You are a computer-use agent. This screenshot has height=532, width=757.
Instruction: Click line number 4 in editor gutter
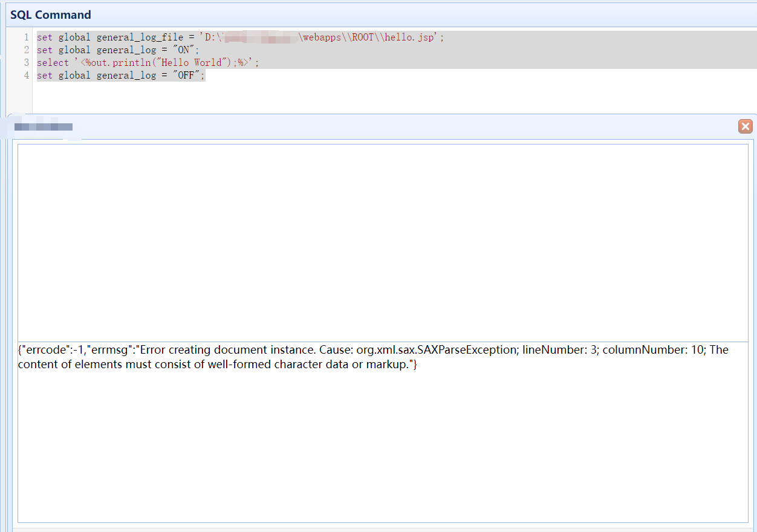[26, 76]
